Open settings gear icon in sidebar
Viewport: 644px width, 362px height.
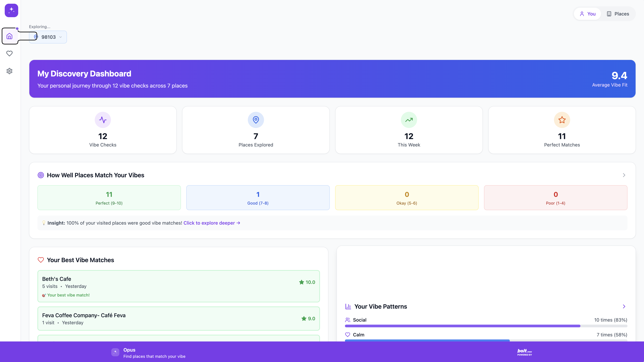pos(9,71)
